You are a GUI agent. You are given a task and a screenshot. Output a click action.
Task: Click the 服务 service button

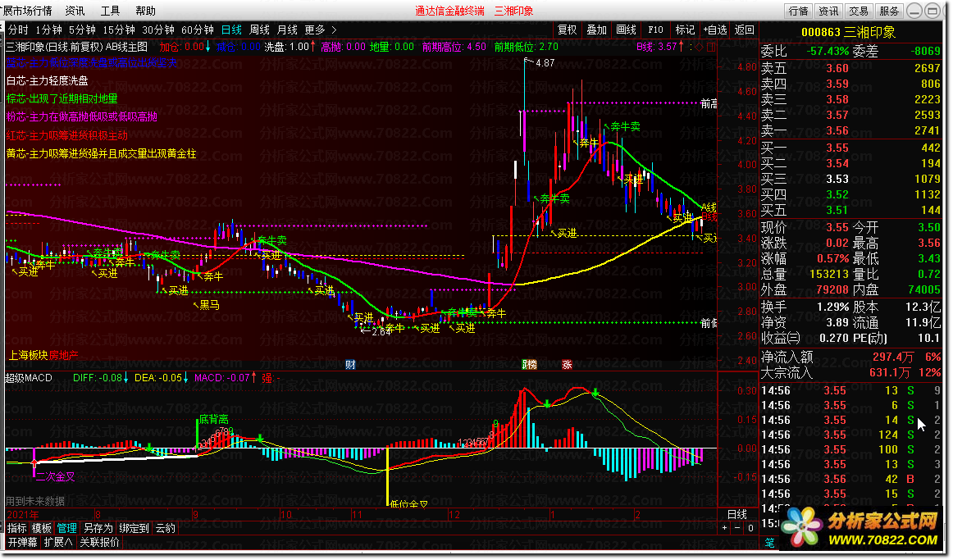888,11
